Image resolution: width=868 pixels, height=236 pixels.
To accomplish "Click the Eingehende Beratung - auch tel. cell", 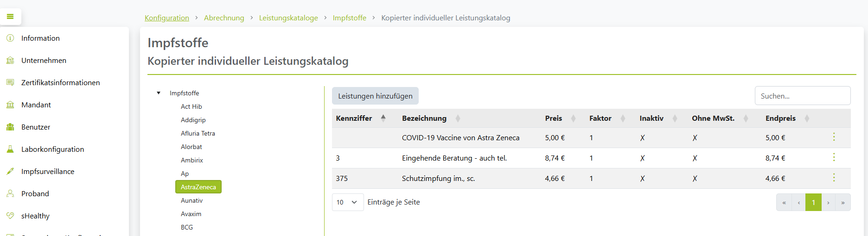I will pos(454,158).
